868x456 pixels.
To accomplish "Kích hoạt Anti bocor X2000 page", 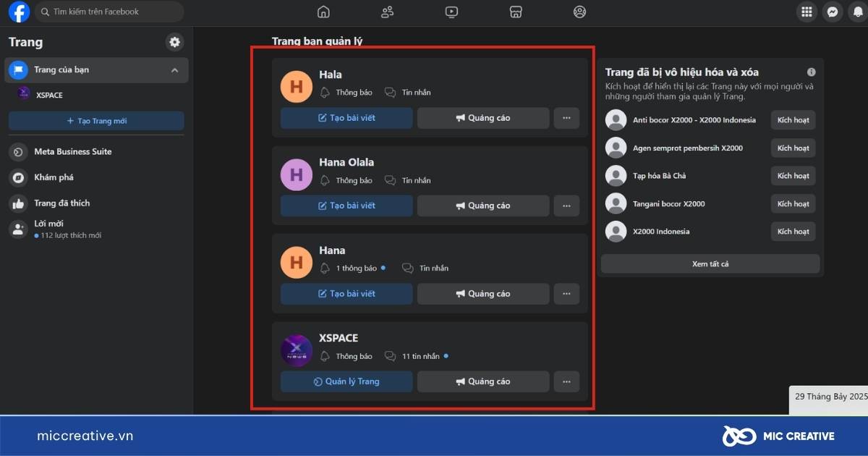I will [793, 120].
